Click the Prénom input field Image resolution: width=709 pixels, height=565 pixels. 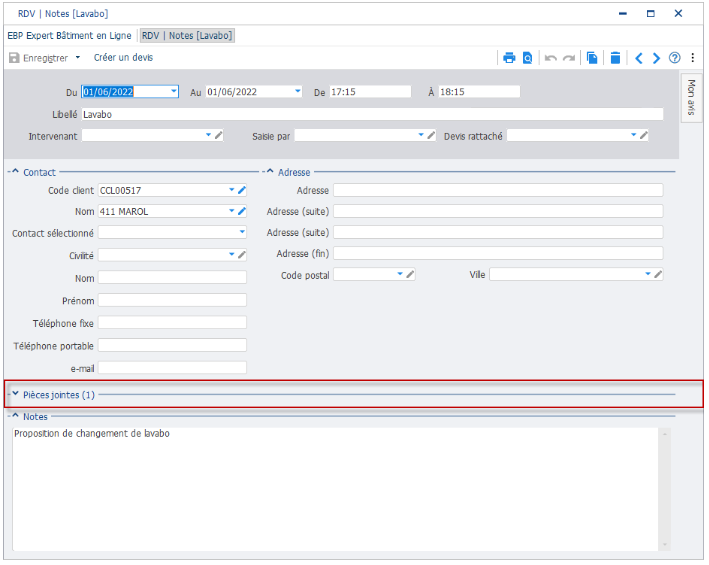pyautogui.click(x=172, y=300)
